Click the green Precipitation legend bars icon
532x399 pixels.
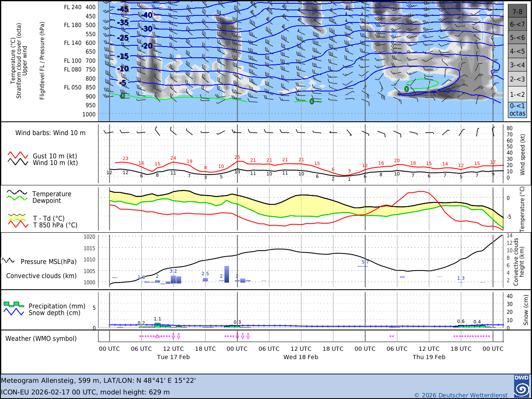14,304
